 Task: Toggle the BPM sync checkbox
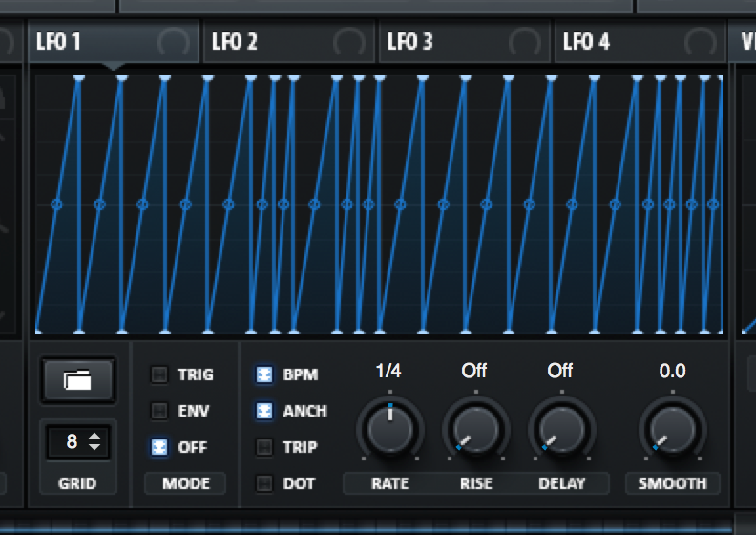264,374
